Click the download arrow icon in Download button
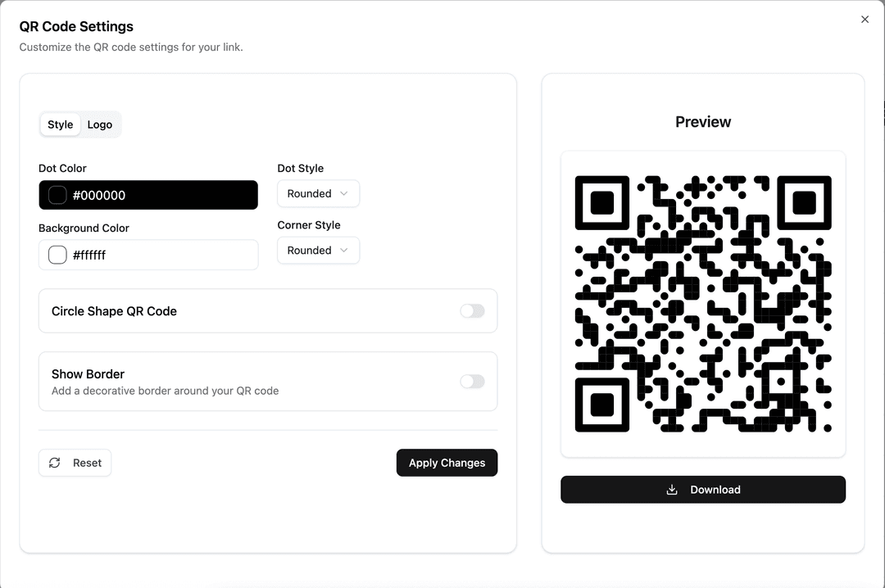This screenshot has height=588, width=885. (x=671, y=489)
